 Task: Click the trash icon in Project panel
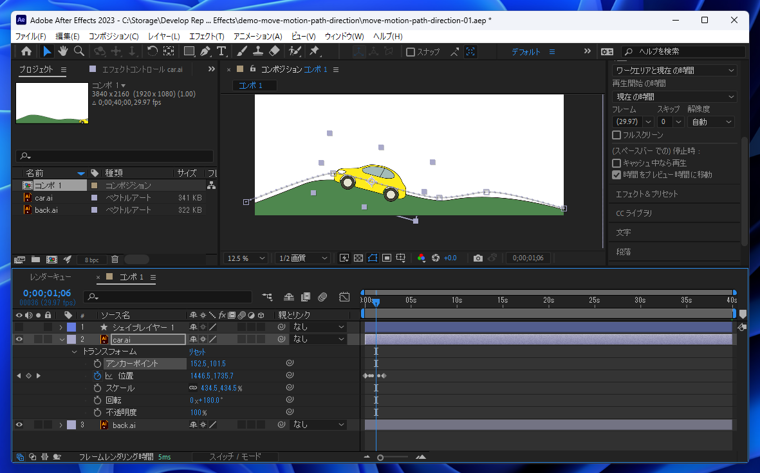click(x=115, y=260)
